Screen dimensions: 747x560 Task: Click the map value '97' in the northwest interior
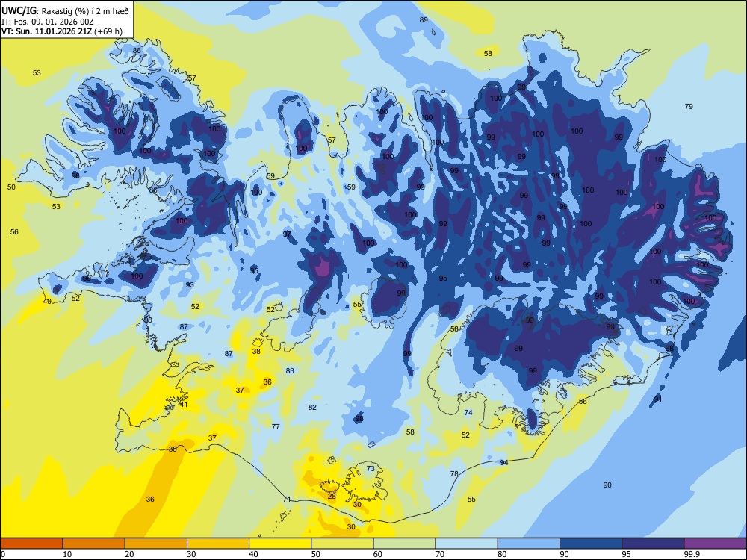(x=287, y=234)
